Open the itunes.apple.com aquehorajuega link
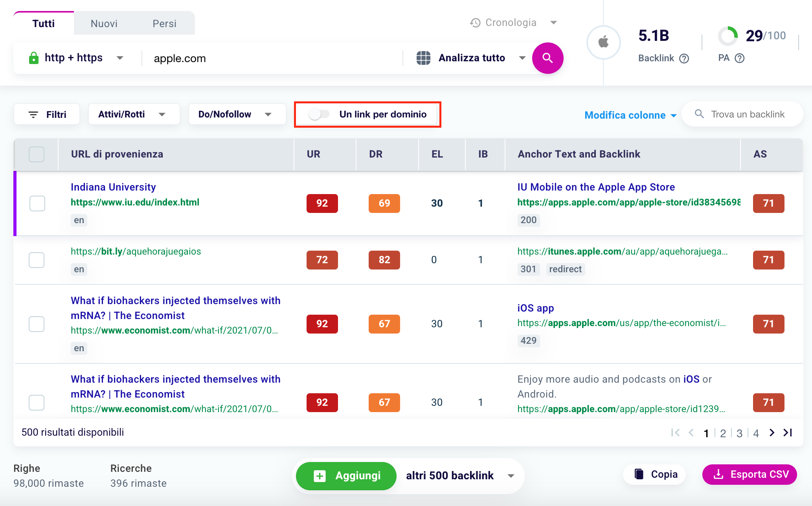 click(622, 251)
